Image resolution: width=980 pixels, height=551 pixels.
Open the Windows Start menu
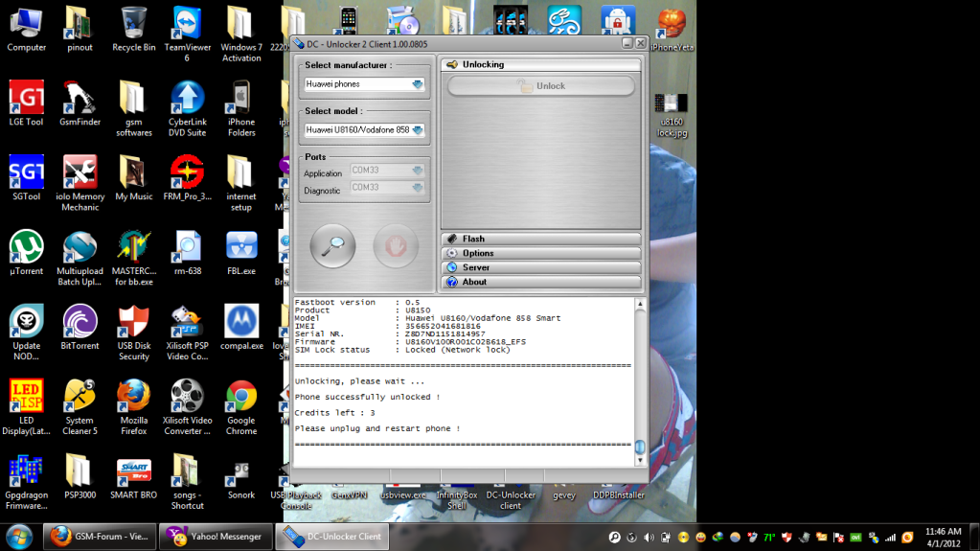(x=19, y=537)
